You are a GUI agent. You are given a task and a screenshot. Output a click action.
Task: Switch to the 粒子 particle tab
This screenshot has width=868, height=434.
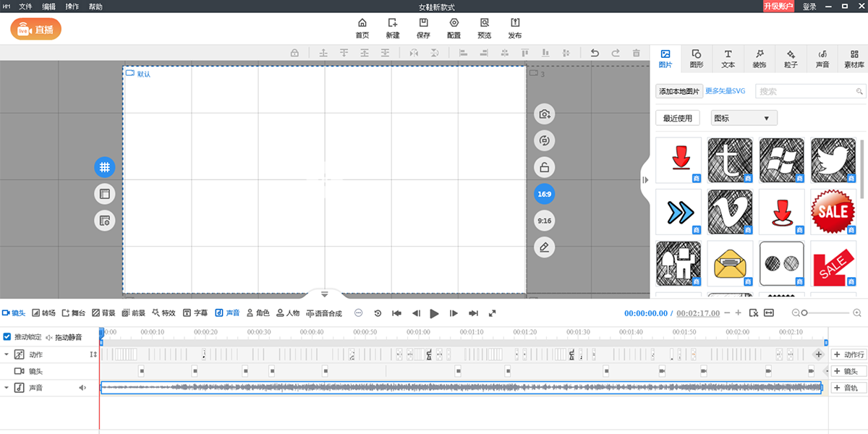coord(791,59)
